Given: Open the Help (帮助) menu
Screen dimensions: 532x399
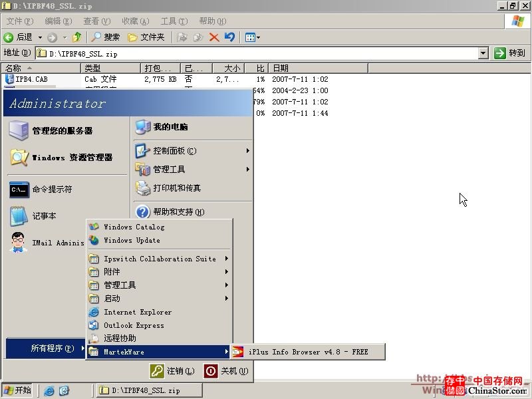Looking at the screenshot, I should pos(213,21).
